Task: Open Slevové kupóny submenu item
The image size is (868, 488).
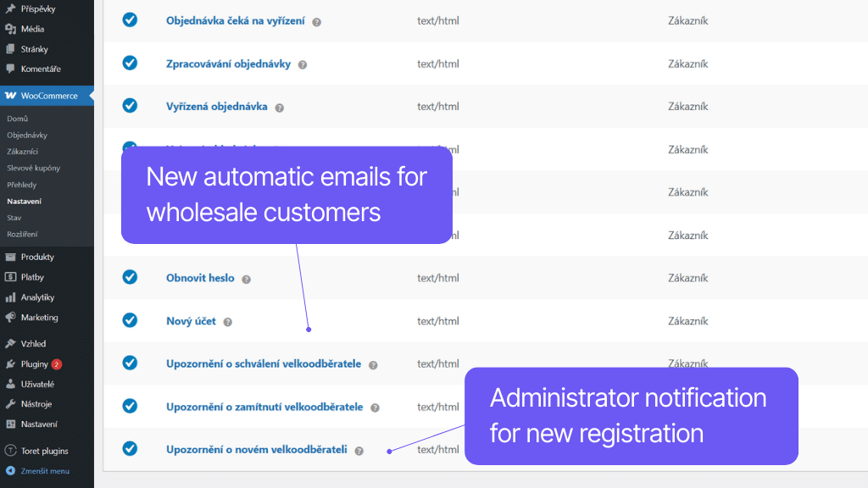Action: coord(34,168)
